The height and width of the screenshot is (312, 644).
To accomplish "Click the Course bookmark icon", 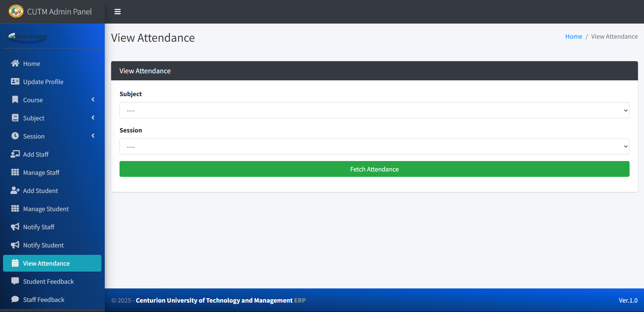I will (x=15, y=100).
